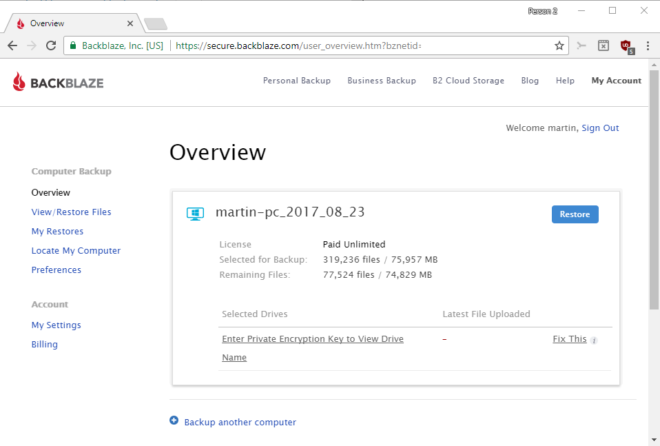Click the green padlock security icon
Screen dimensions: 660x446
73,45
